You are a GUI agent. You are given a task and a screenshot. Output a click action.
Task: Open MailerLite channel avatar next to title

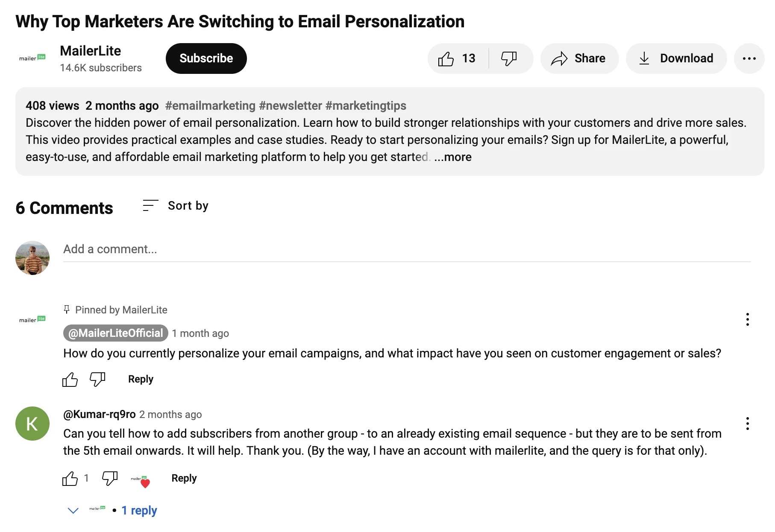click(x=32, y=58)
